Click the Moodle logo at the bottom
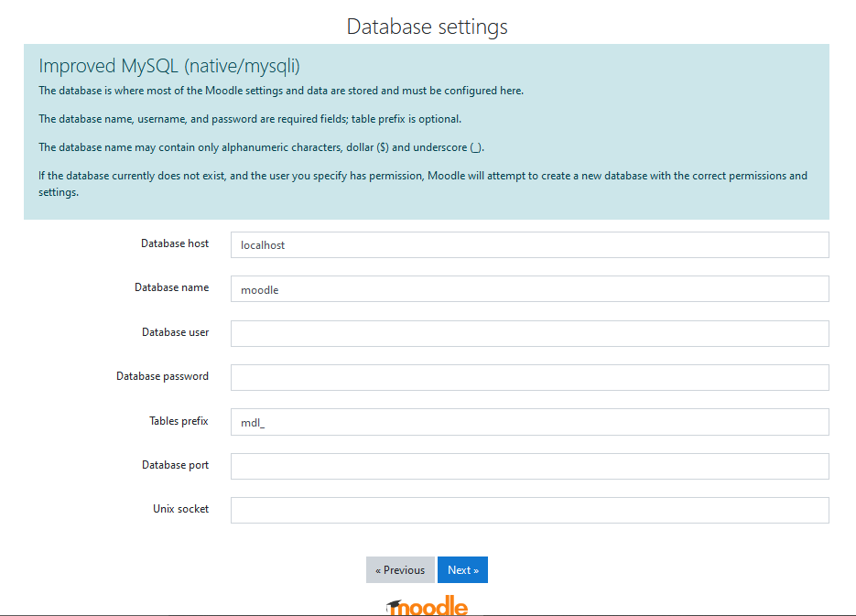The width and height of the screenshot is (856, 616). pyautogui.click(x=427, y=606)
